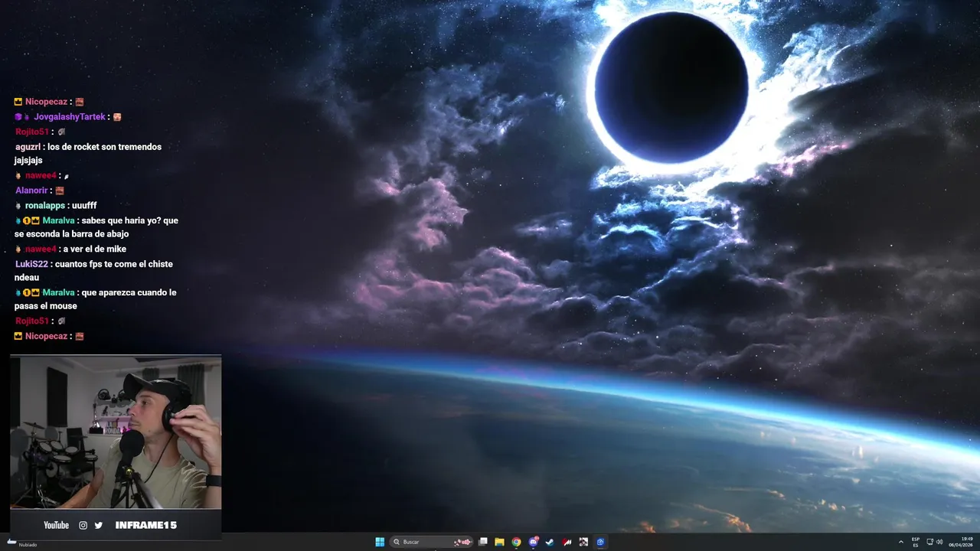Viewport: 980px width, 551px height.
Task: Click the Twitter bird icon on overlay
Action: point(98,525)
